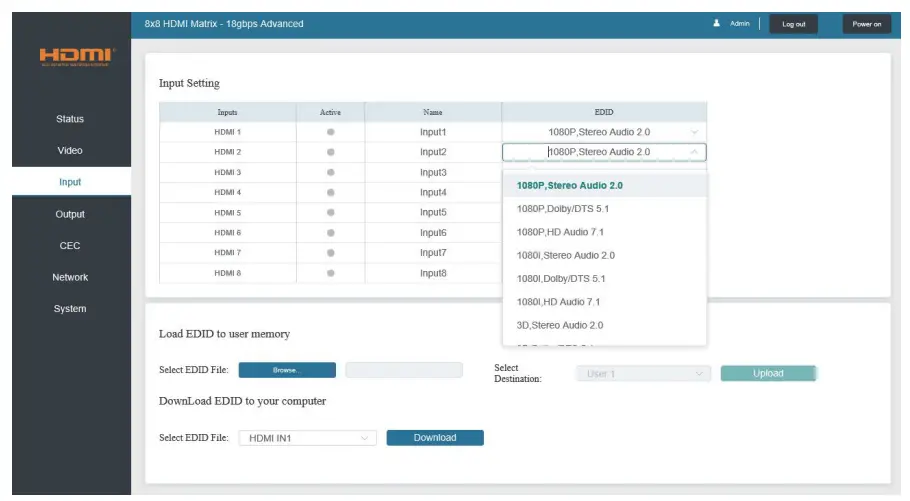
Task: Click the Input3 name cell
Action: pos(433,172)
